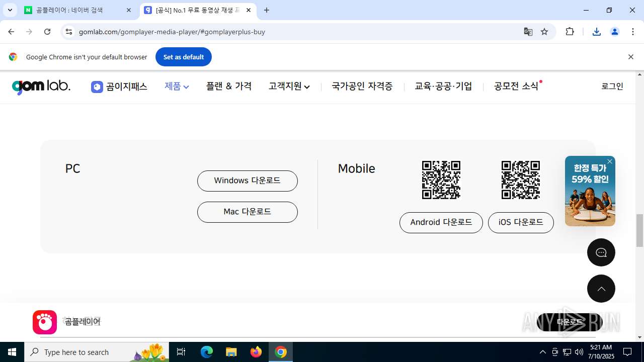
Task: Open the Chrome profile icon
Action: [x=615, y=32]
